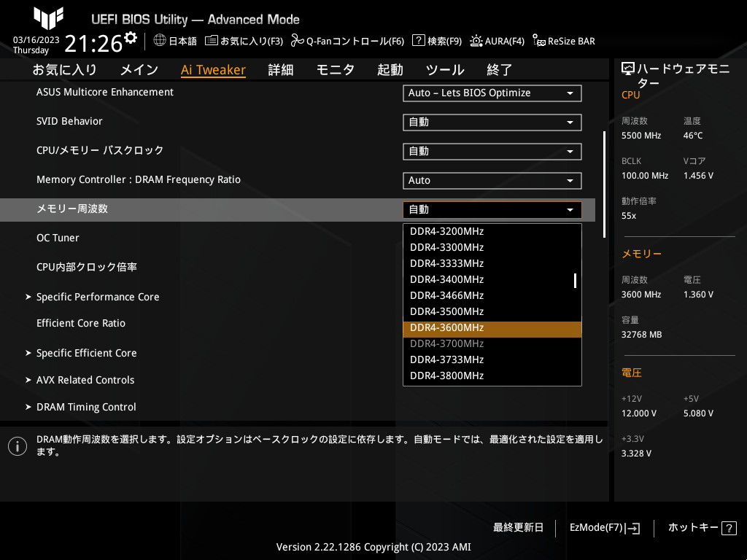Switch to the 詳細 tab
This screenshot has height=560, width=747.
click(281, 70)
